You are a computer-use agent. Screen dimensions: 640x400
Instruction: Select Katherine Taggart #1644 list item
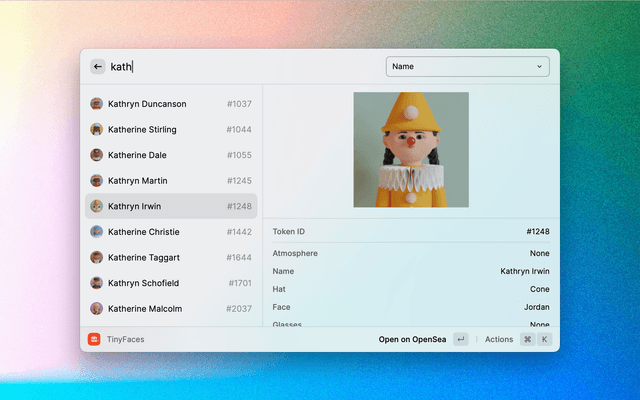point(170,258)
